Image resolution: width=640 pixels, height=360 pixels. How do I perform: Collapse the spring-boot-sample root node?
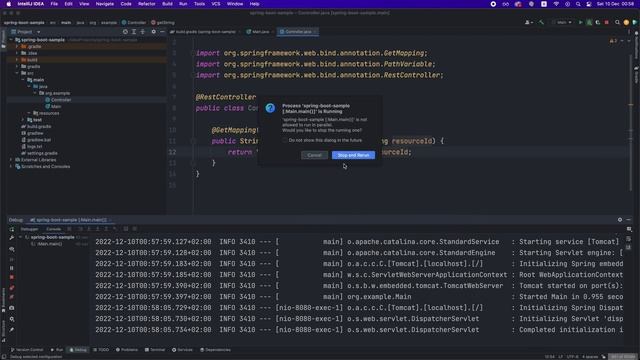[x=11, y=40]
